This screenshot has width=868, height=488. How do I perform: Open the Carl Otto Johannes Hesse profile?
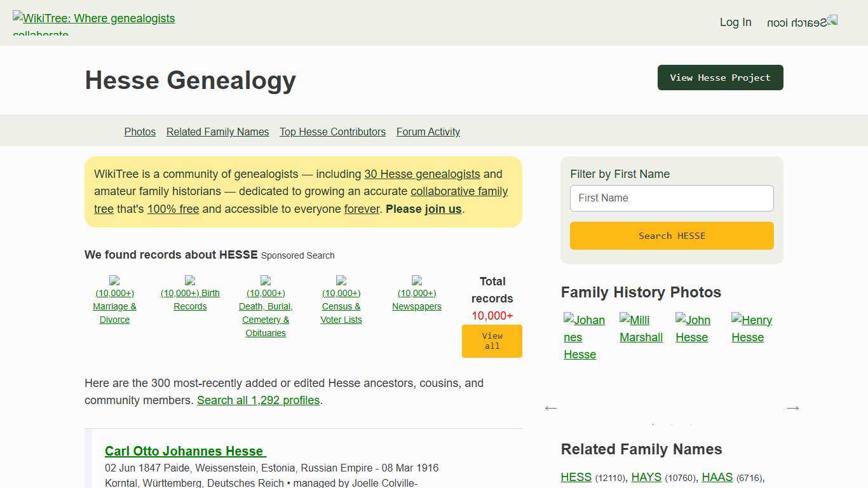[x=185, y=451]
